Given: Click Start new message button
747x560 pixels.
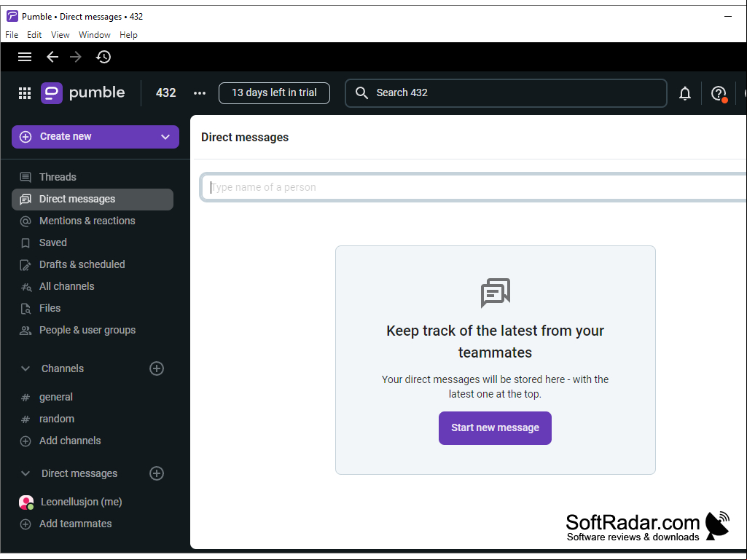Looking at the screenshot, I should [x=495, y=428].
